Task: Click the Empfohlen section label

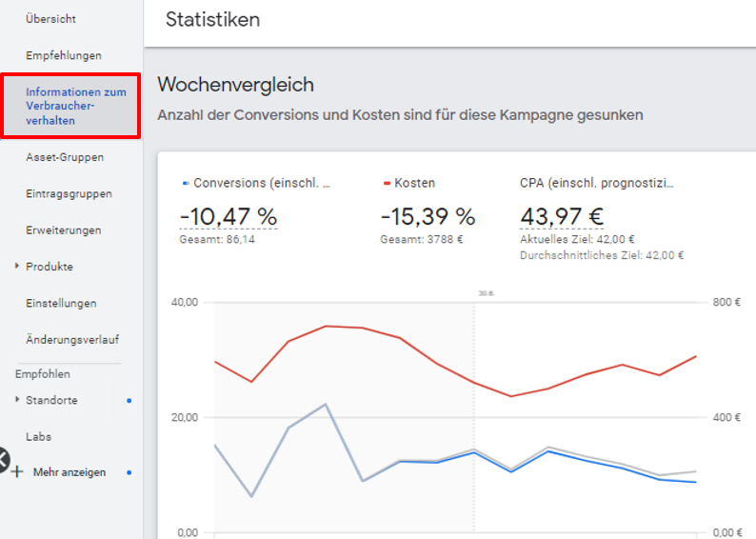Action: 43,374
